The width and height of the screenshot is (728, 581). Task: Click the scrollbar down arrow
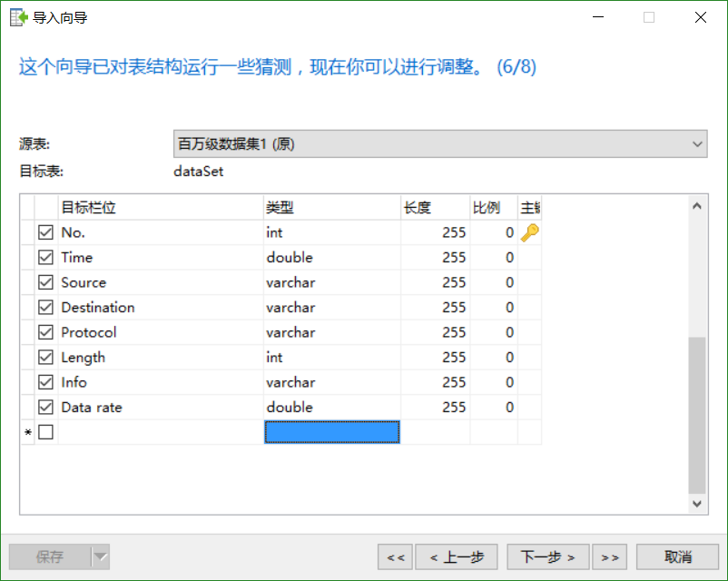pos(697,503)
